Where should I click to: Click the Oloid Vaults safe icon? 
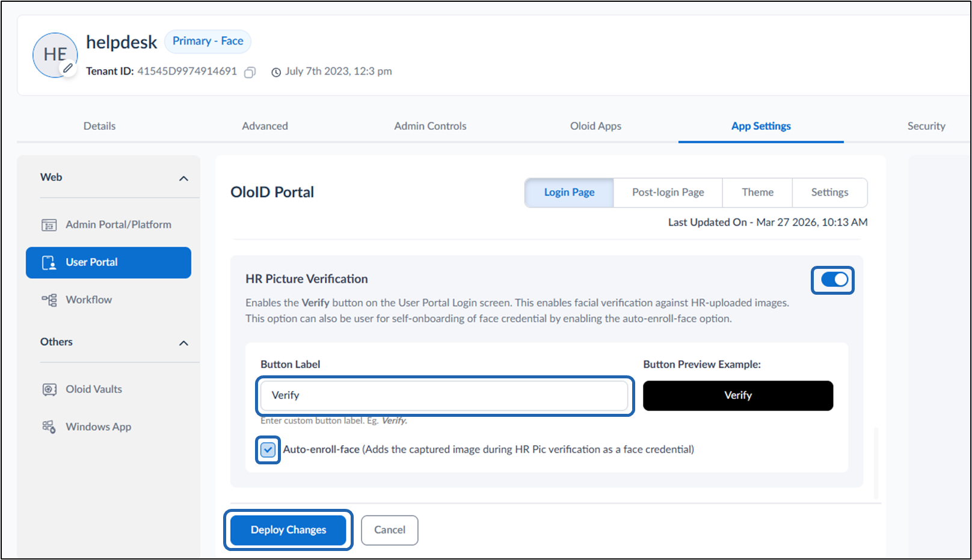pos(49,390)
